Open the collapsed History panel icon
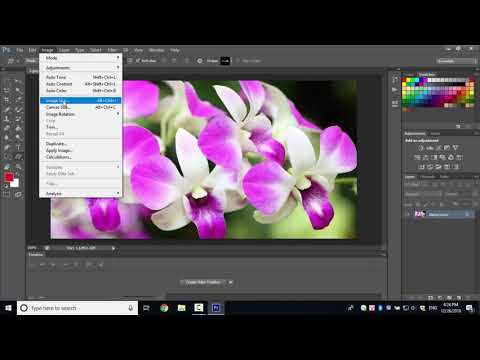 (395, 80)
